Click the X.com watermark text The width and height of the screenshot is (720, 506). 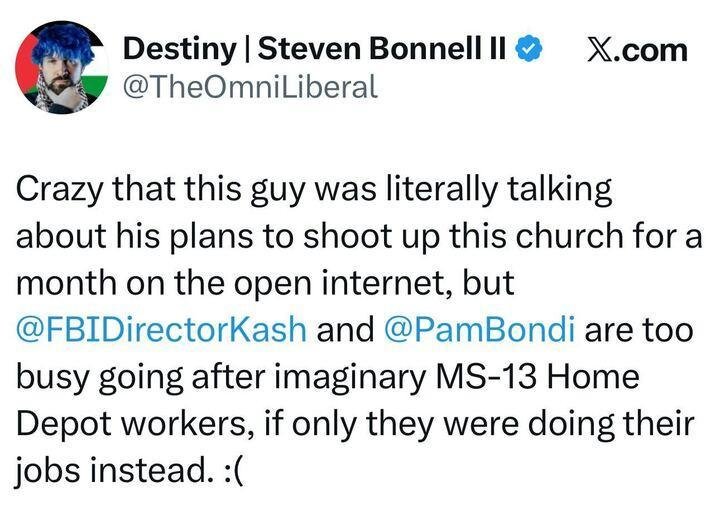tap(637, 50)
